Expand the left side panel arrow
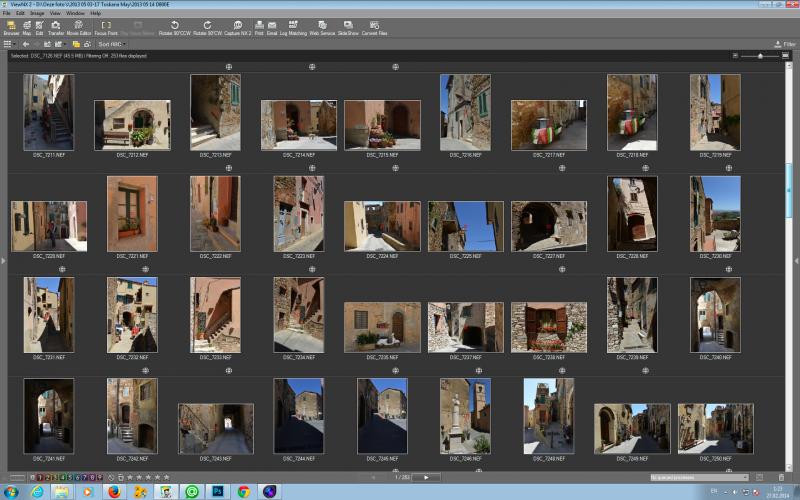Screen dimensions: 800x500 (x=3, y=261)
